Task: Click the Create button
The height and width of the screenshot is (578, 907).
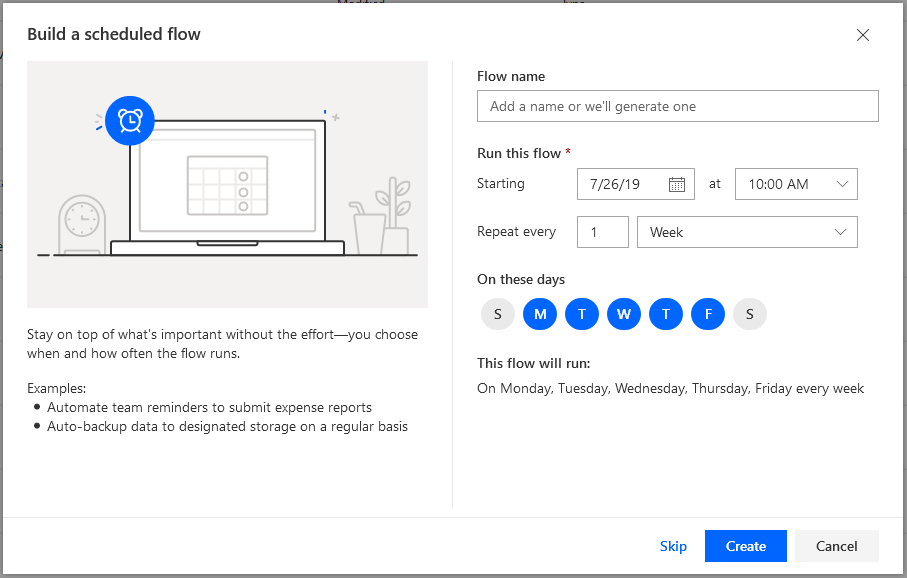Action: tap(745, 546)
